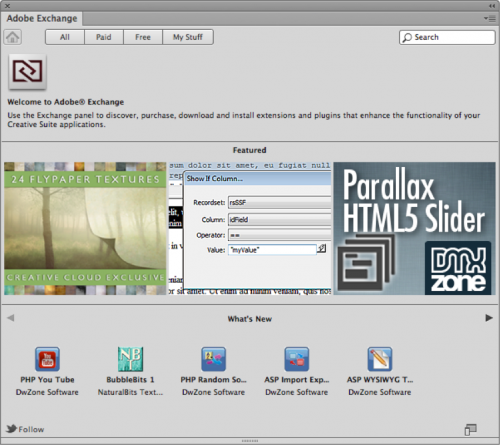This screenshot has width=500, height=445.
Task: Click the panel layout icon in the bottom corner
Action: [471, 430]
